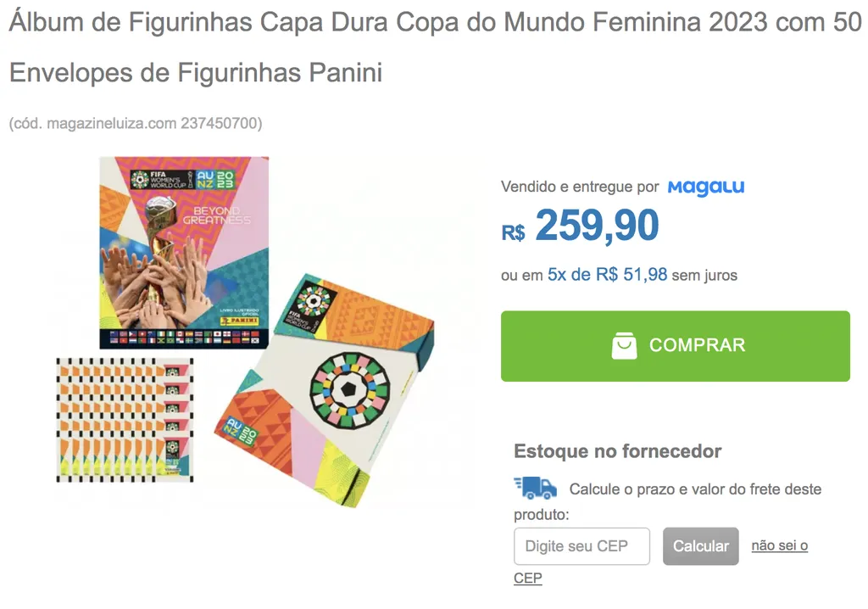Click the magazineluiza.com product code text
This screenshot has width=868, height=609.
click(136, 123)
